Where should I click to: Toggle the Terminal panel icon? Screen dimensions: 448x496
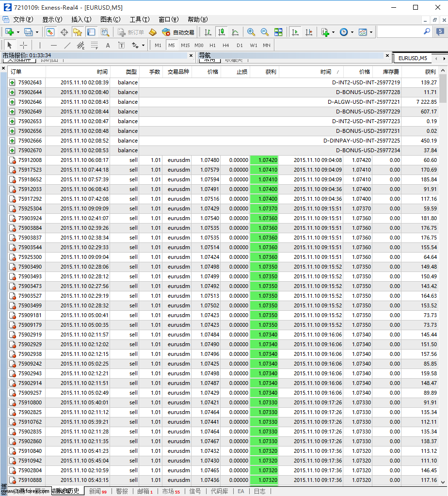pos(91,32)
